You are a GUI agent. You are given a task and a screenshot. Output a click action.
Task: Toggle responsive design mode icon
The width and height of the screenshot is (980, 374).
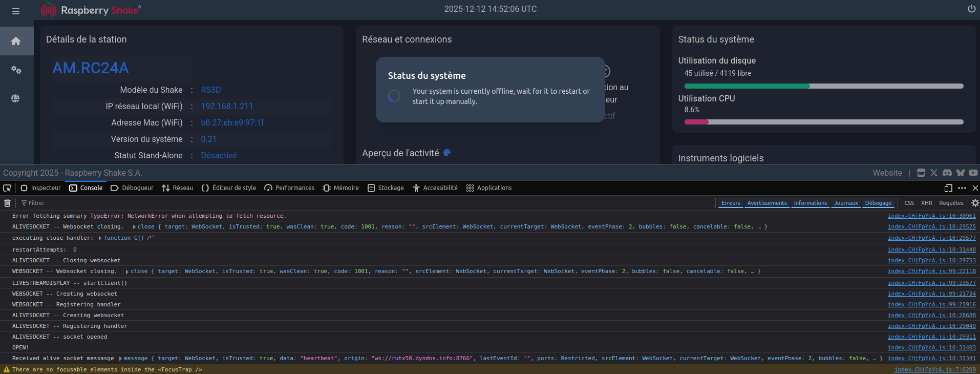(x=948, y=188)
